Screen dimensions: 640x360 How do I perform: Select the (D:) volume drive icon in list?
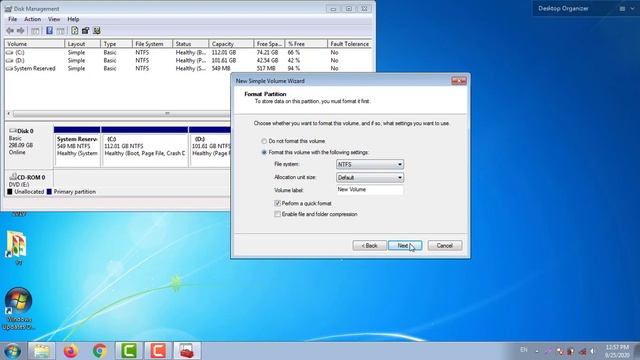[x=9, y=60]
